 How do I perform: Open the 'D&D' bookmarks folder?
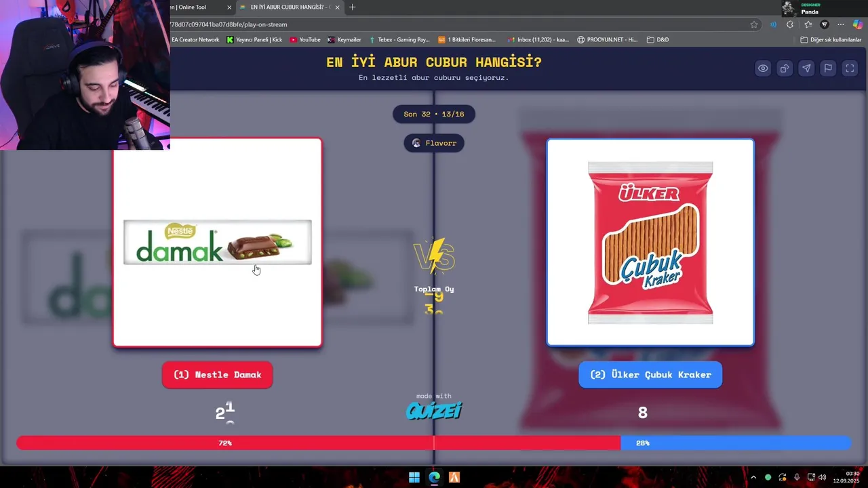point(658,40)
